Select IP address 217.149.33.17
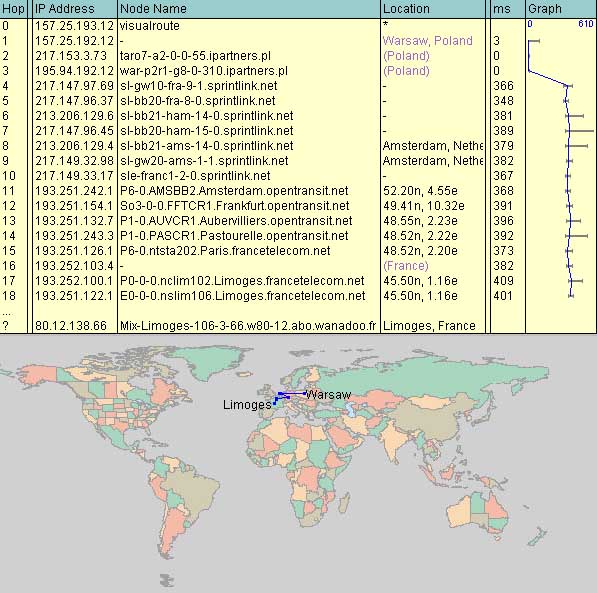The image size is (597, 593). click(74, 176)
